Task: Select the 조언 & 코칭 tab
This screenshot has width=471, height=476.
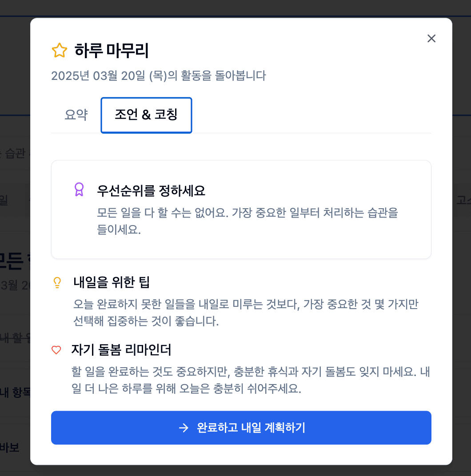Action: (x=146, y=115)
